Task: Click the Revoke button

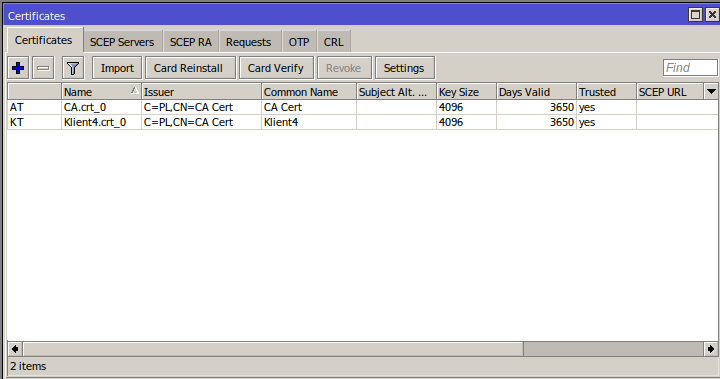Action: pyautogui.click(x=343, y=68)
